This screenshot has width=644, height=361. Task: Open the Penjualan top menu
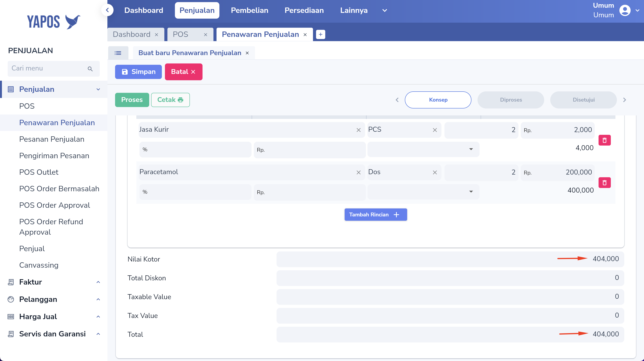click(x=197, y=10)
